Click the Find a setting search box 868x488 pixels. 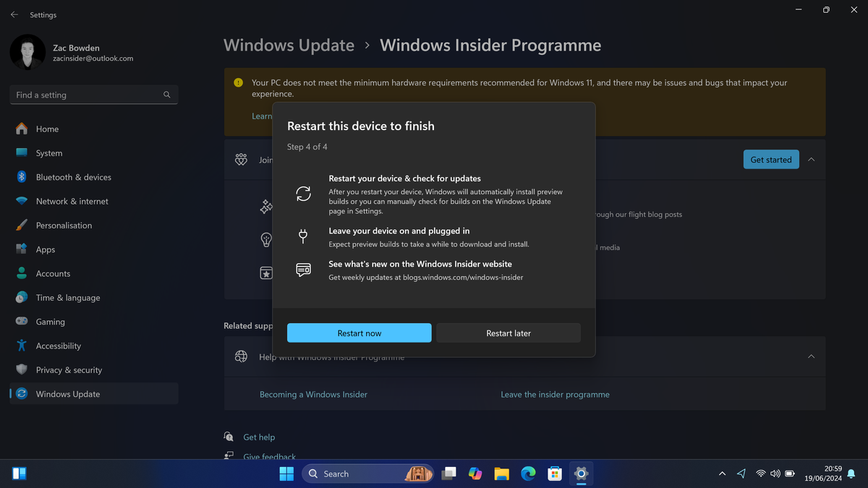click(93, 95)
